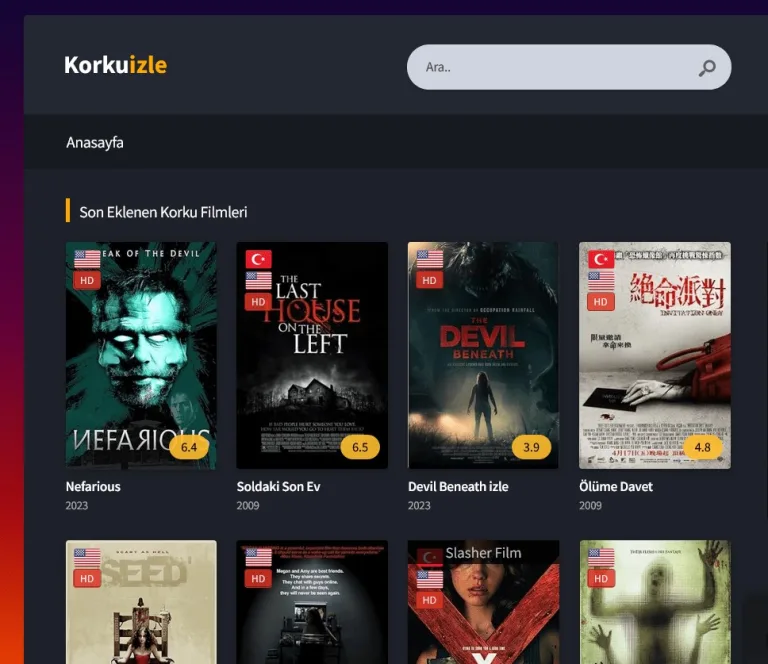Click the Ölüme Davet title link
The image size is (768, 664).
pos(616,486)
